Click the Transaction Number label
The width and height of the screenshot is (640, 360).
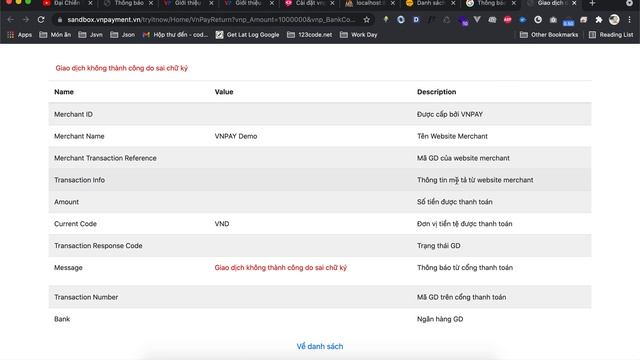click(x=86, y=297)
